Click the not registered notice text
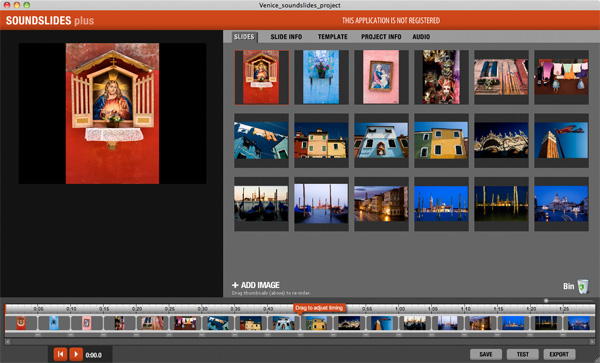This screenshot has width=600, height=363. (391, 21)
